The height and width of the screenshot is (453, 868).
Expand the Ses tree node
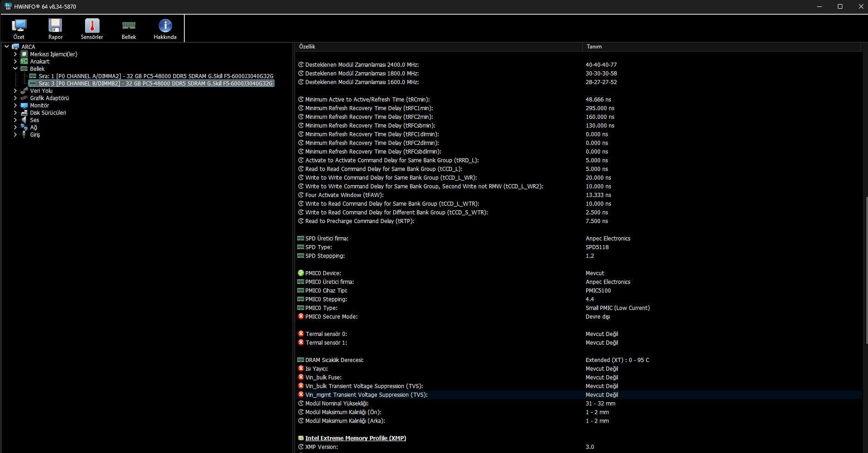coord(15,120)
